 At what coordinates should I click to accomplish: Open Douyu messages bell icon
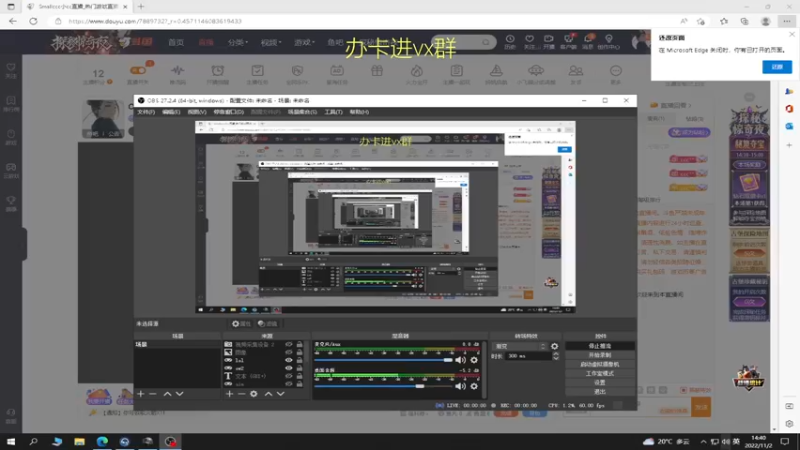[588, 42]
